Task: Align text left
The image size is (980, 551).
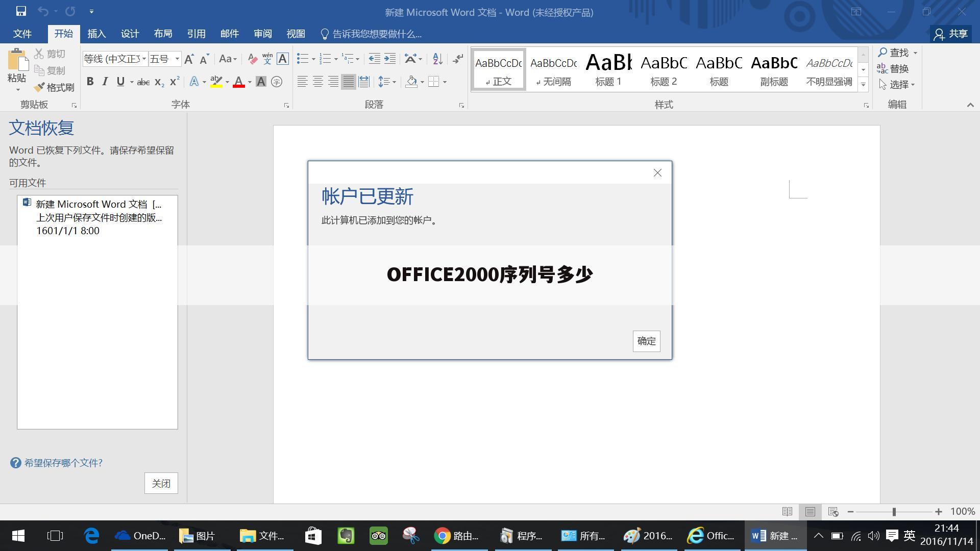Action: pyautogui.click(x=303, y=82)
